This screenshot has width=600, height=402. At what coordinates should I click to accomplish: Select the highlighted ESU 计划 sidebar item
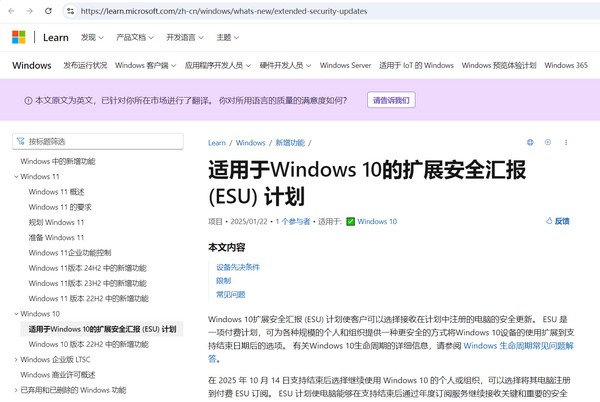[102, 329]
